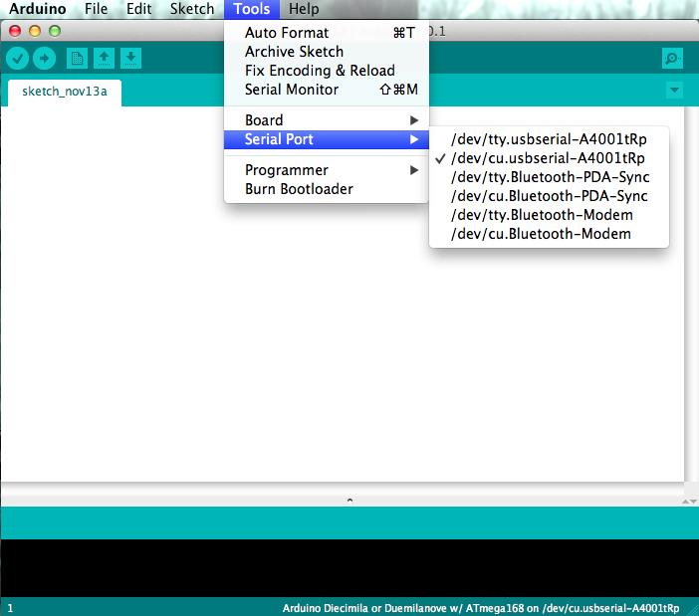Choose Auto Format from Tools menu
Viewport: 699px width, 616px height.
click(327, 33)
